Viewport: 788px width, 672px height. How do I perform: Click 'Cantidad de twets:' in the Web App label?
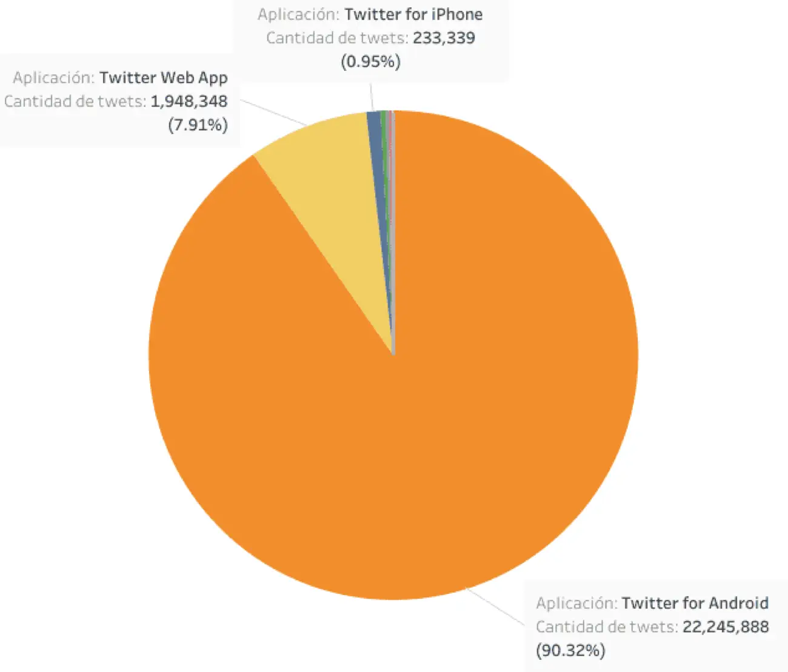click(75, 101)
